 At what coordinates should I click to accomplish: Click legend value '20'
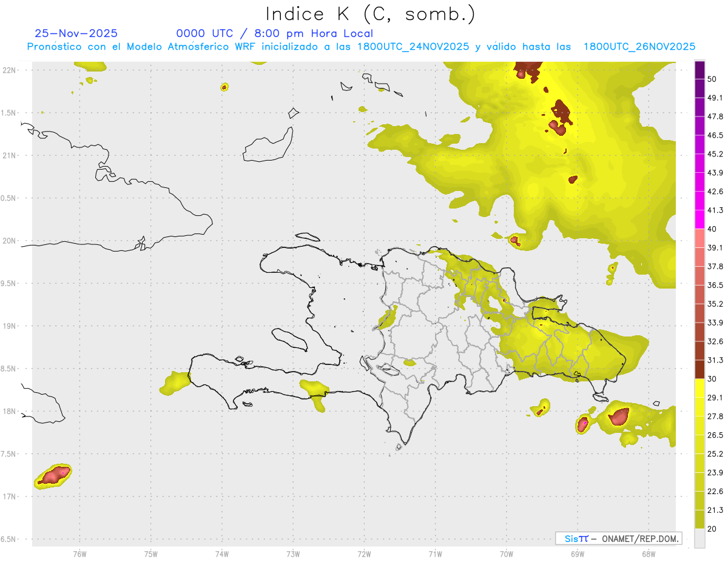click(712, 529)
